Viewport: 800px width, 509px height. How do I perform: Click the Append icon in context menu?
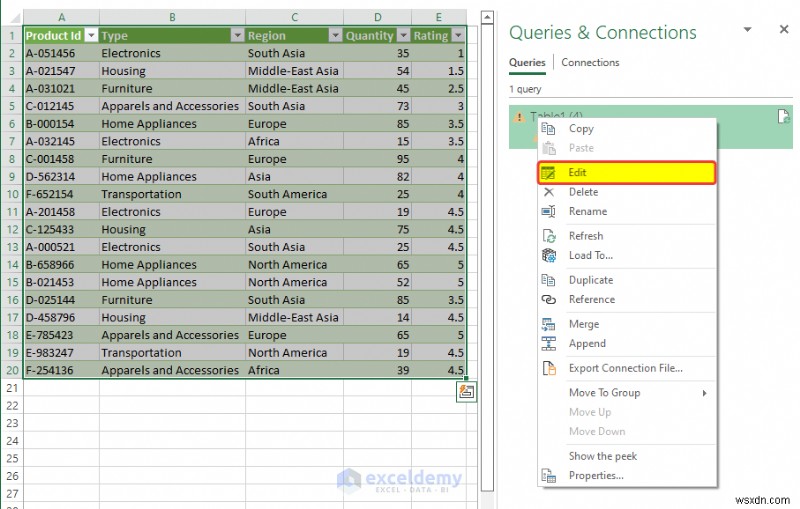pyautogui.click(x=548, y=344)
